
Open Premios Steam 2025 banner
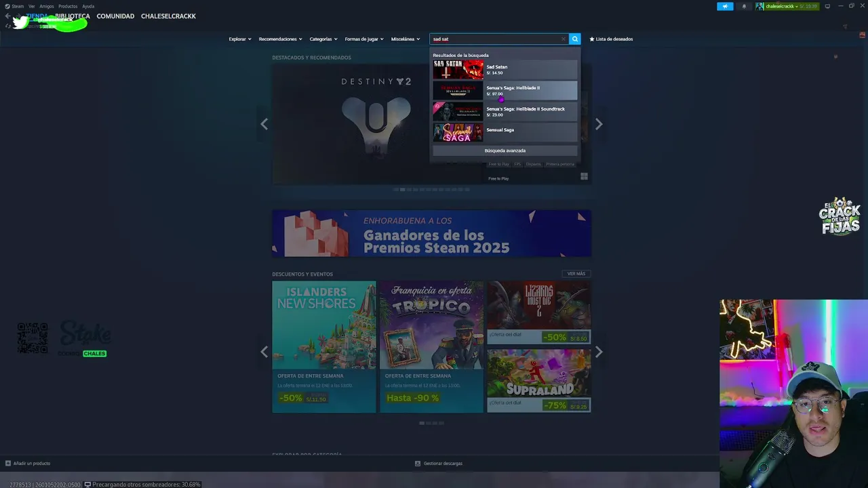tap(431, 233)
